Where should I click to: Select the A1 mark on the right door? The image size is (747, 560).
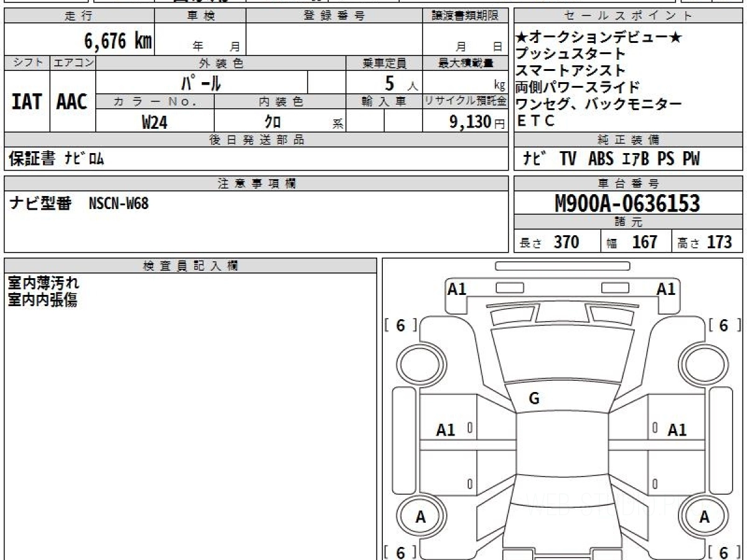677,430
